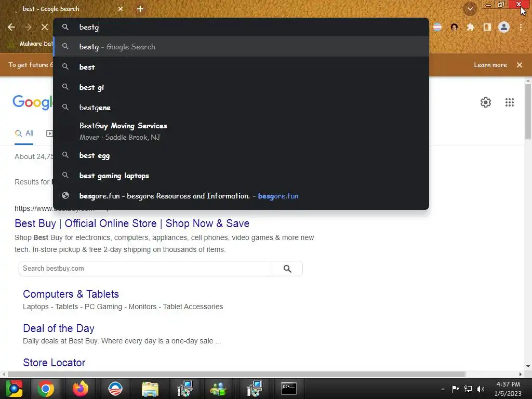Open the first computer-with-disc taskbar icon
532x399 pixels.
pos(185,389)
